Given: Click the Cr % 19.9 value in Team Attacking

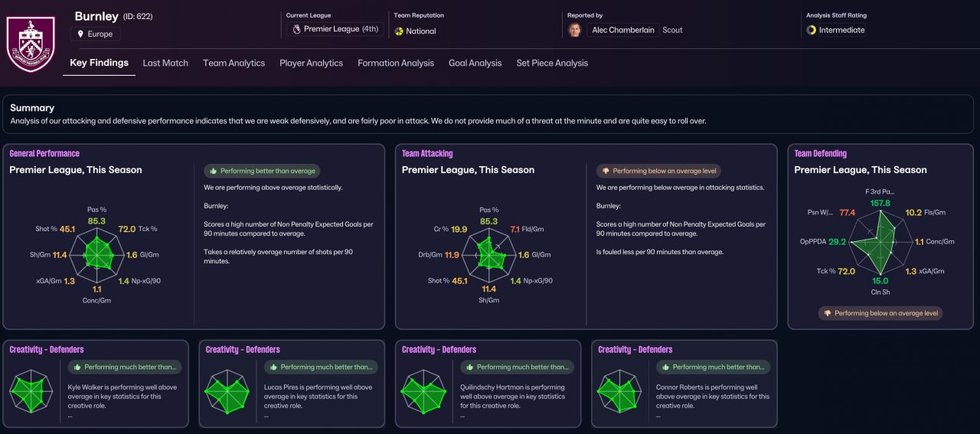Looking at the screenshot, I should [x=459, y=229].
